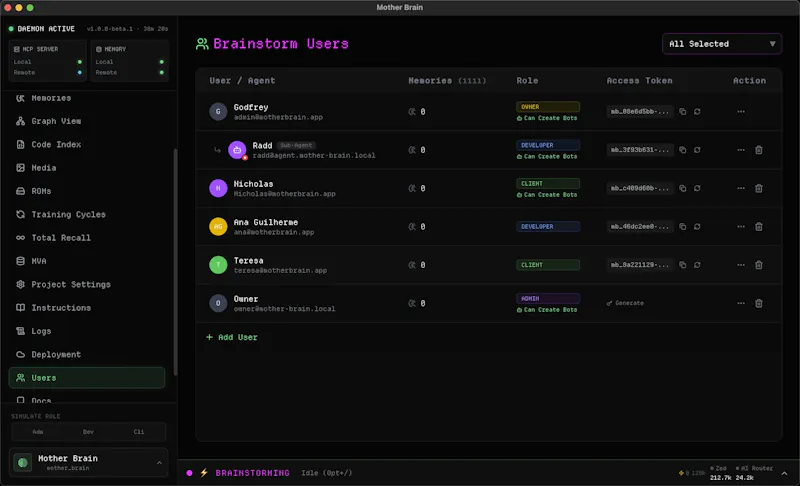This screenshot has width=800, height=486.
Task: Open Graph View in the sidebar
Action: [x=87, y=121]
